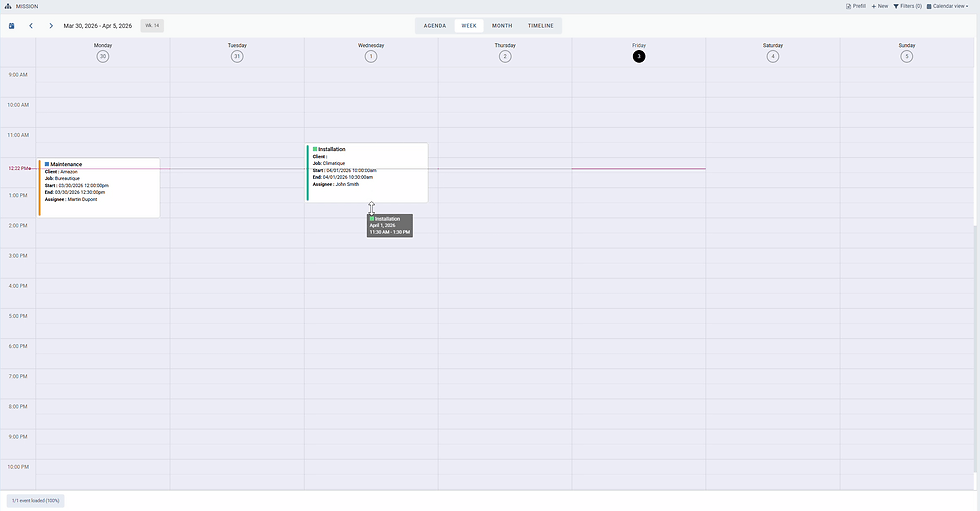Click the orange color bar of Maintenance event
Image resolution: width=980 pixels, height=511 pixels.
39,187
